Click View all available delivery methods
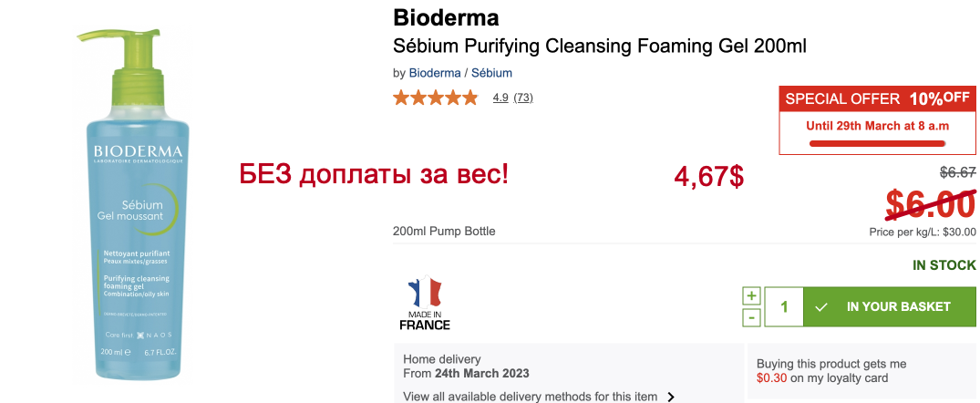Image resolution: width=980 pixels, height=403 pixels. tap(530, 397)
